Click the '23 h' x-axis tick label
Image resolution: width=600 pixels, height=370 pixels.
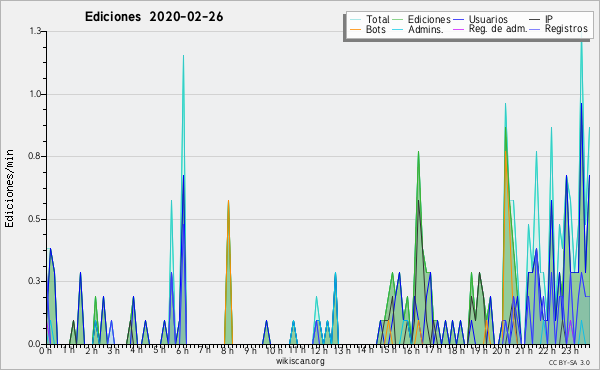570,351
